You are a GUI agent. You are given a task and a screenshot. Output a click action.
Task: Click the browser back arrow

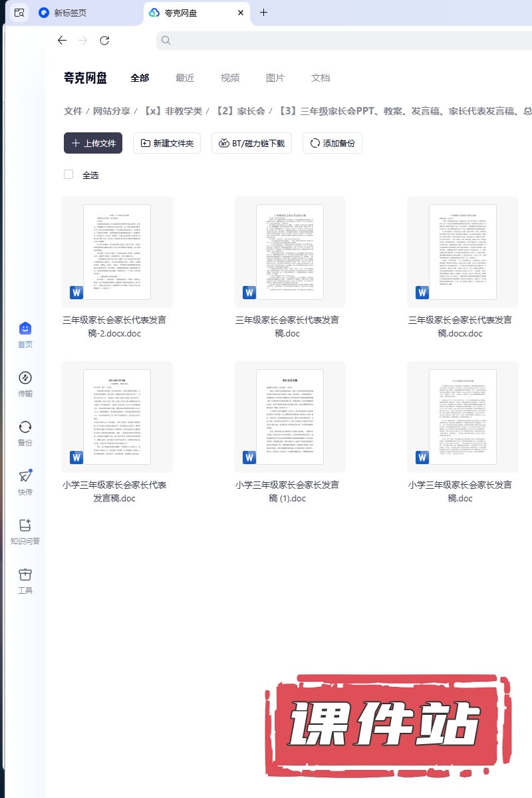(x=62, y=41)
